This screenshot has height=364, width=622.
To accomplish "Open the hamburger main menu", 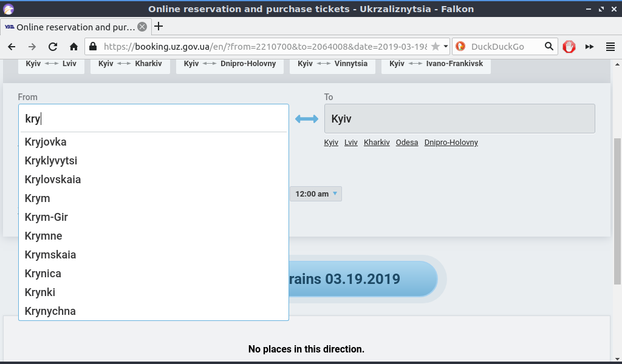I will [610, 47].
